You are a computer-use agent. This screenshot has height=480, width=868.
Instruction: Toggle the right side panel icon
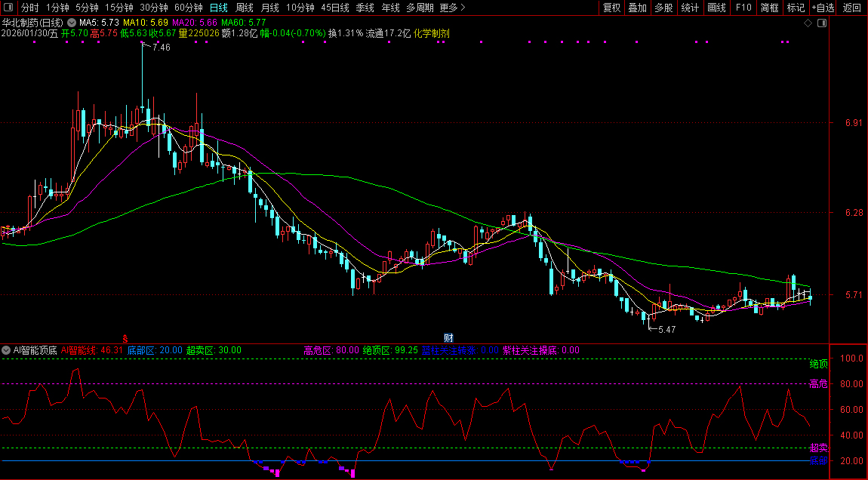822,23
